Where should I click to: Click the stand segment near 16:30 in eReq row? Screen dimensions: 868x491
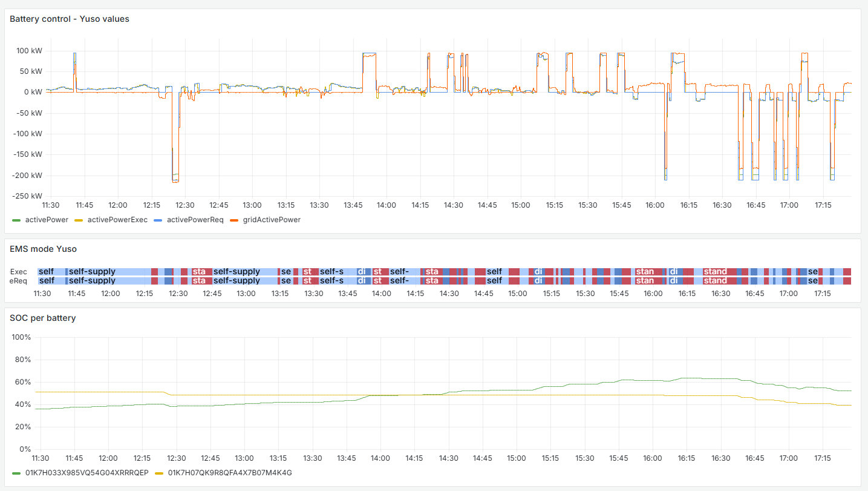[717, 280]
